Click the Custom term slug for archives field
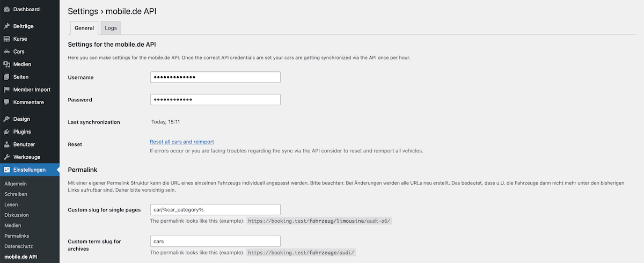This screenshot has width=644, height=263. tap(215, 242)
